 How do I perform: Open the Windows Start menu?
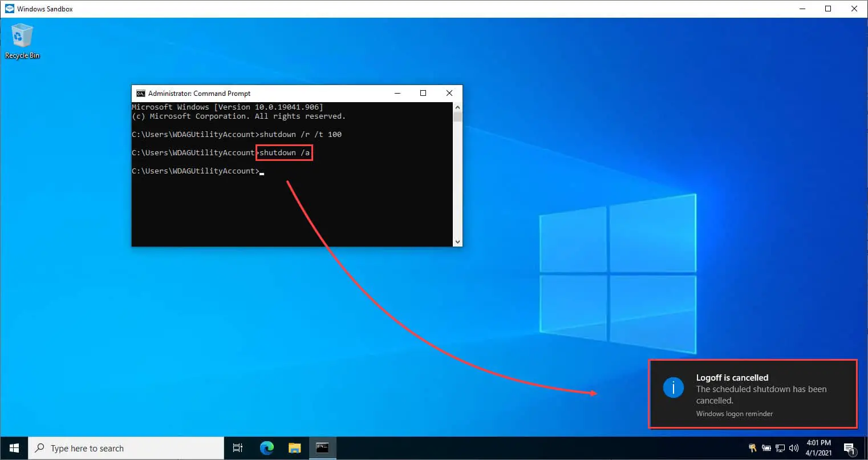point(14,448)
